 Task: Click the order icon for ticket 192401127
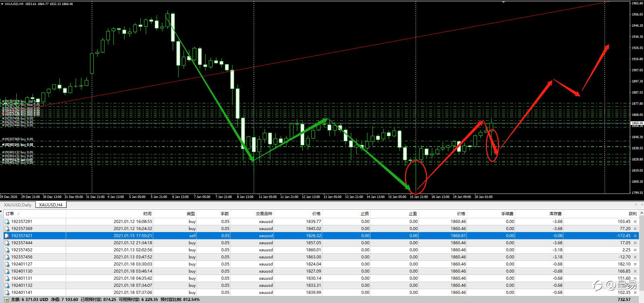click(x=7, y=264)
